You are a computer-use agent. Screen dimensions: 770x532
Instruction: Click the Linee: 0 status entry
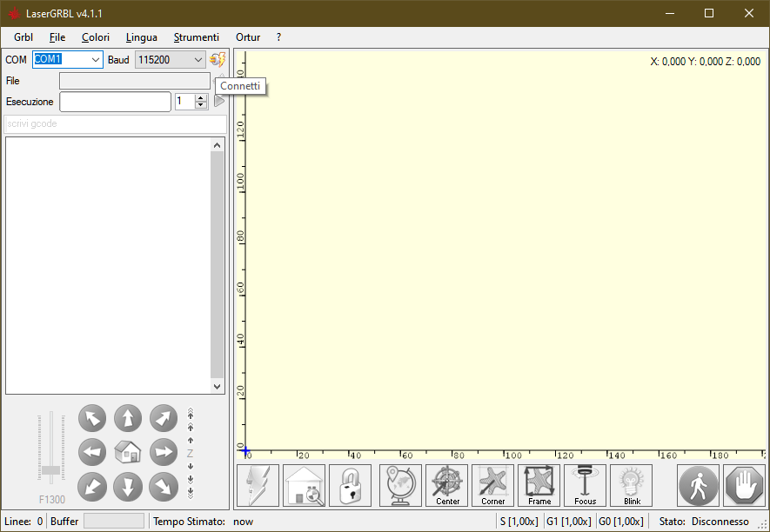click(23, 522)
